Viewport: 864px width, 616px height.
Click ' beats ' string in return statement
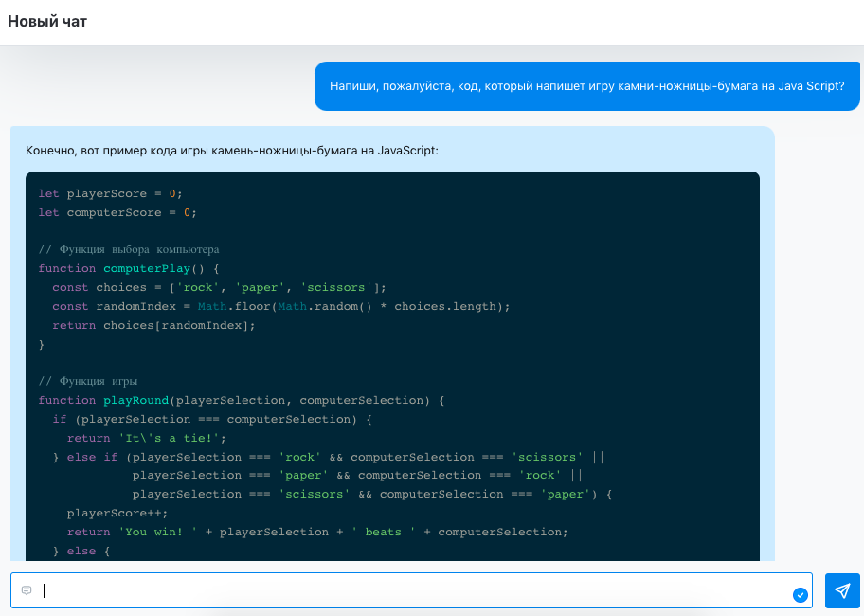click(383, 532)
